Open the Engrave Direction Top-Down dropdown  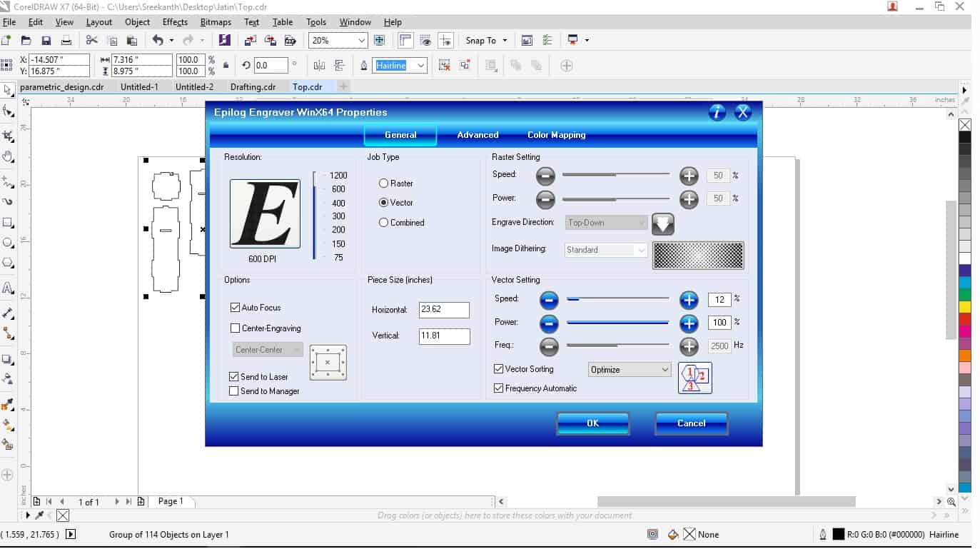pyautogui.click(x=607, y=223)
